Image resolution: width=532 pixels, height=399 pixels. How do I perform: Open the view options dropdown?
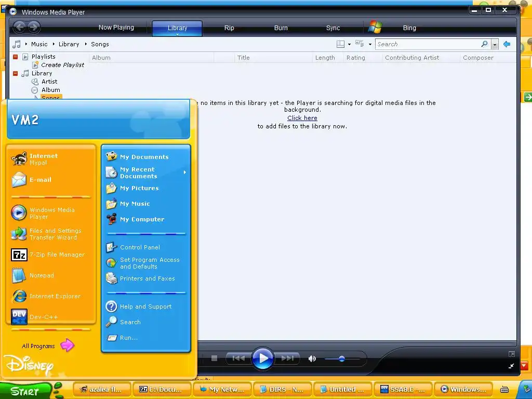370,45
